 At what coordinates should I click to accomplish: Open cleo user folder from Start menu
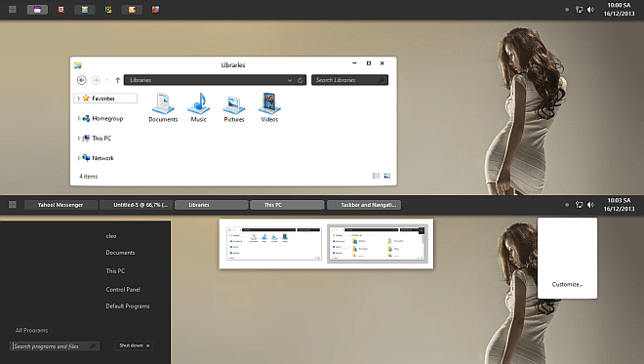coord(111,236)
